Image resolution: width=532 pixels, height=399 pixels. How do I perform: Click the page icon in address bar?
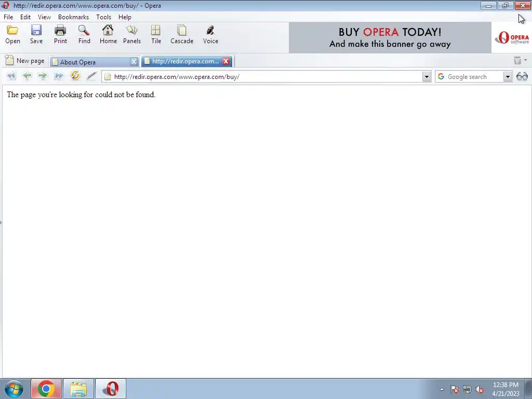(x=108, y=77)
